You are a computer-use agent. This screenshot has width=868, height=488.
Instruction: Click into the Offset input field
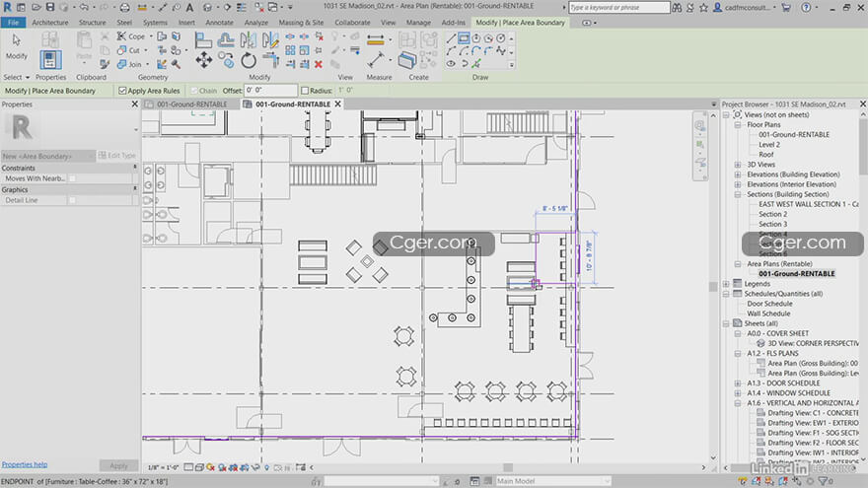(270, 90)
